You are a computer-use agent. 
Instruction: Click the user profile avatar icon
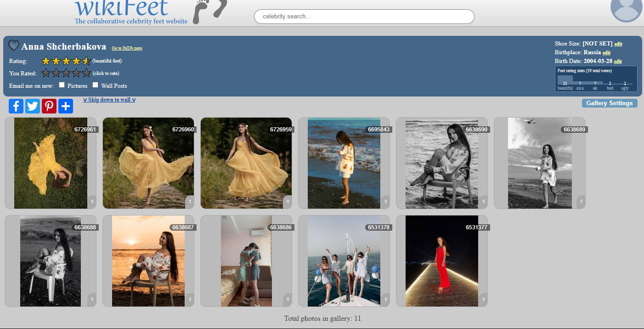point(626,8)
